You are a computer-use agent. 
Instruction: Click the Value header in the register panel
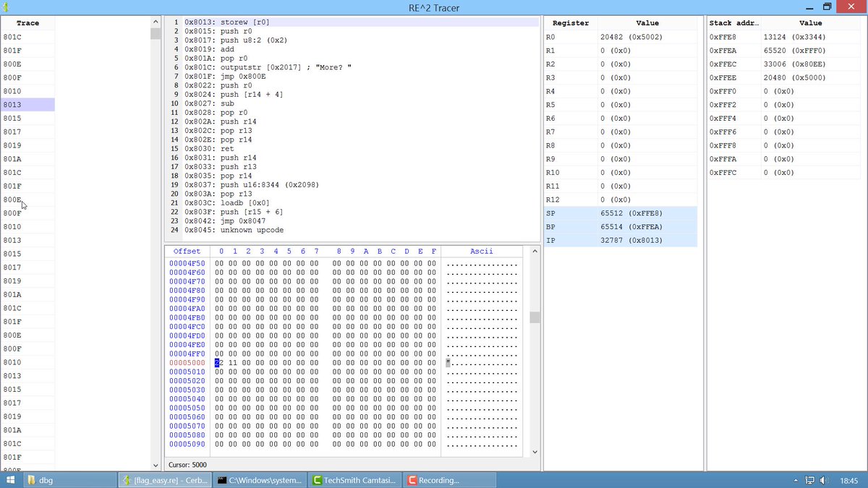tap(647, 23)
